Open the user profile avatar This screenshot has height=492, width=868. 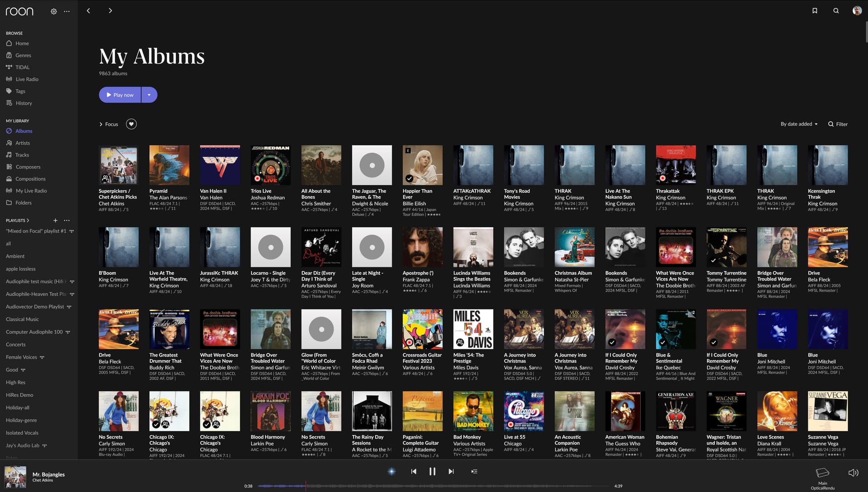(x=857, y=11)
